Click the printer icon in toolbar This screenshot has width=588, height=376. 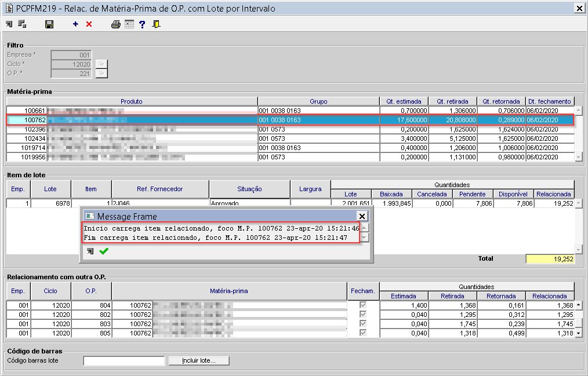[116, 24]
